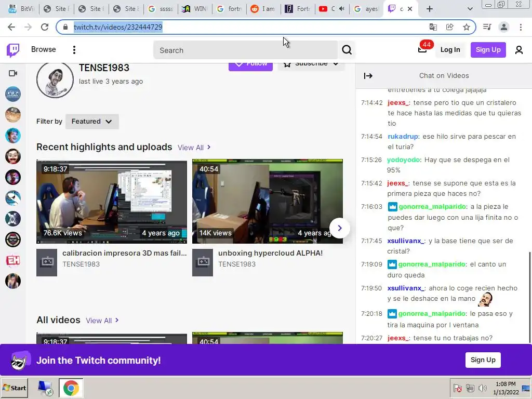Screen dimensions: 532x399
Task: Collapse the chat panel with the arrow icon
Action: point(368,76)
